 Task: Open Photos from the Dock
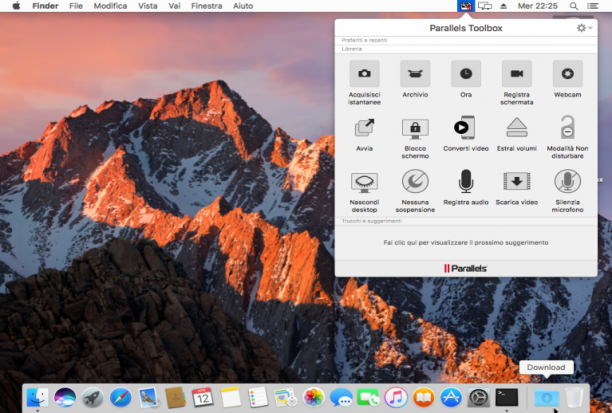pyautogui.click(x=313, y=398)
